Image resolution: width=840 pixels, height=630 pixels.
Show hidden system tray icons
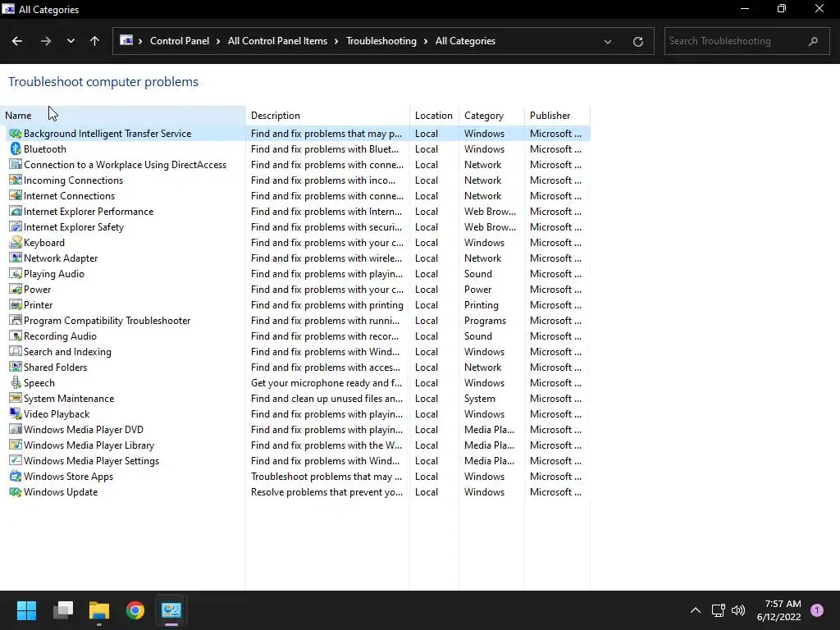pyautogui.click(x=696, y=610)
